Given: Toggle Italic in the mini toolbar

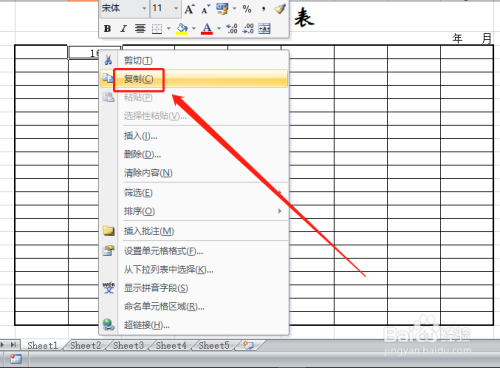Looking at the screenshot, I should [x=124, y=29].
